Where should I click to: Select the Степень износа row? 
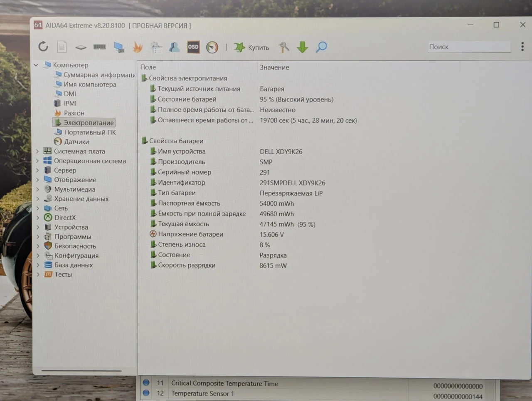210,245
